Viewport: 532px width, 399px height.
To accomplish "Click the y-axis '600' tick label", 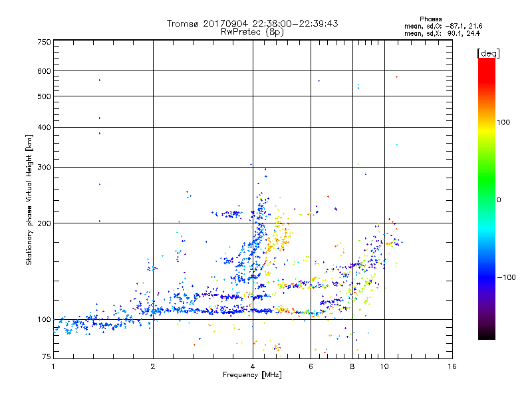I will click(x=44, y=71).
